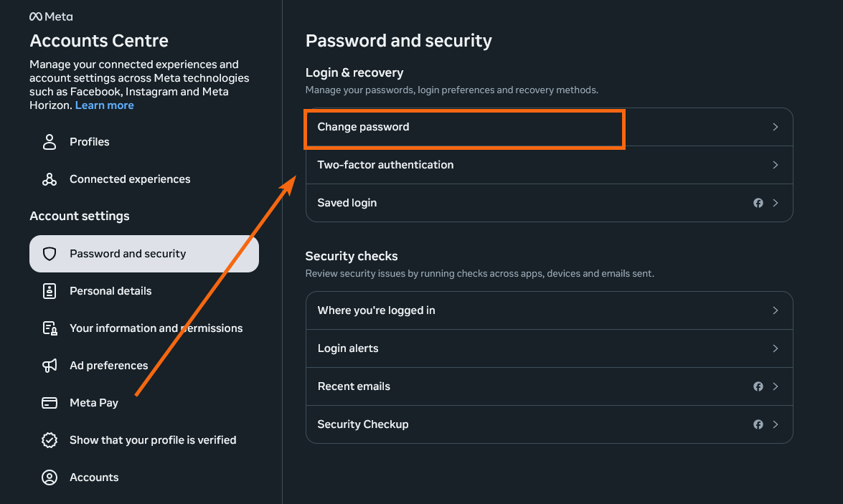The width and height of the screenshot is (843, 504).
Task: Click the Personal details ID card icon
Action: click(x=50, y=291)
